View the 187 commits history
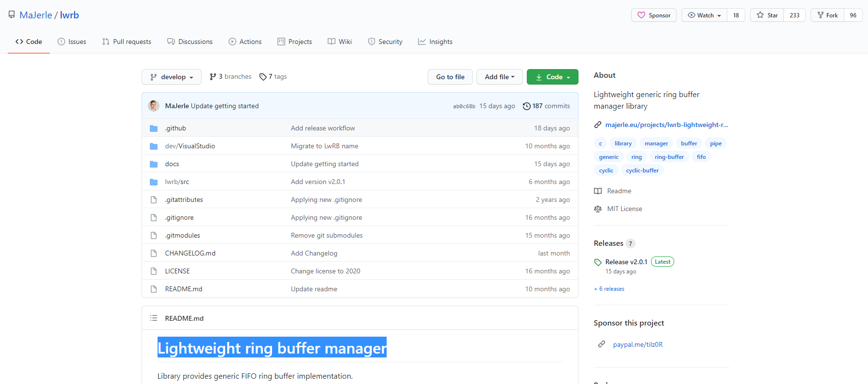 click(546, 106)
